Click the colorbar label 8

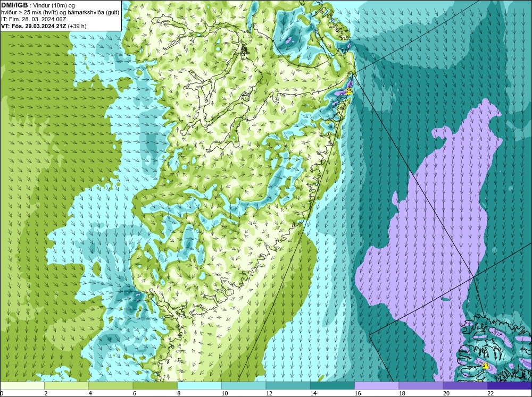pos(179,393)
